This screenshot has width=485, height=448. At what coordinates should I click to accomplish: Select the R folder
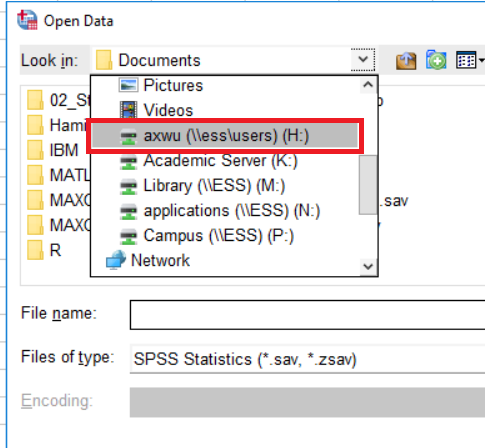pyautogui.click(x=44, y=250)
